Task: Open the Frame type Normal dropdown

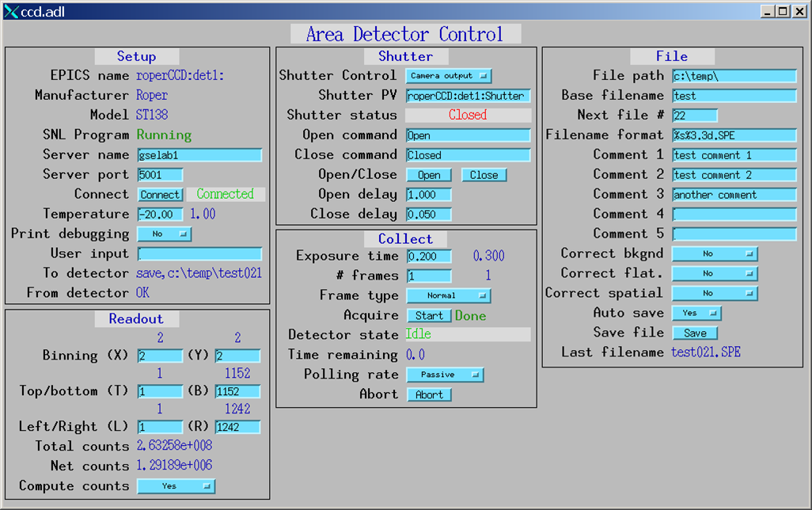Action: [448, 296]
